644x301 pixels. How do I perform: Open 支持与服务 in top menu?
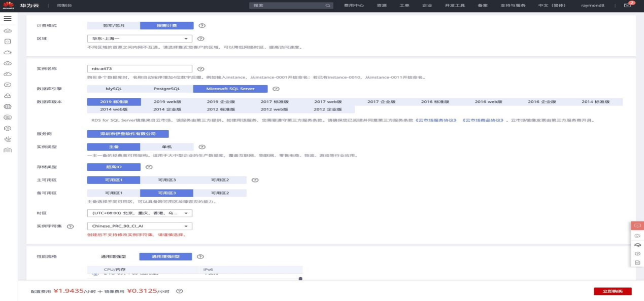pyautogui.click(x=513, y=6)
